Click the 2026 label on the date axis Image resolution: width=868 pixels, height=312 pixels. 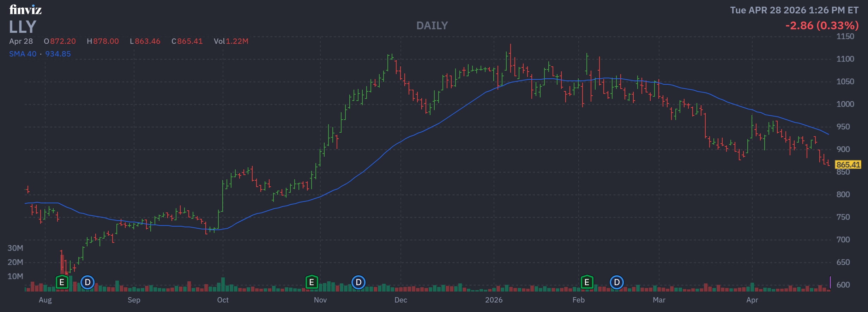494,300
